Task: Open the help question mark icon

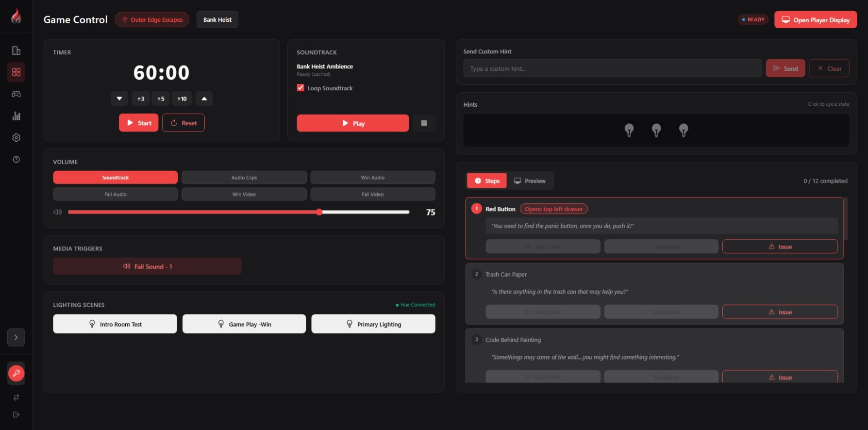Action: click(16, 160)
